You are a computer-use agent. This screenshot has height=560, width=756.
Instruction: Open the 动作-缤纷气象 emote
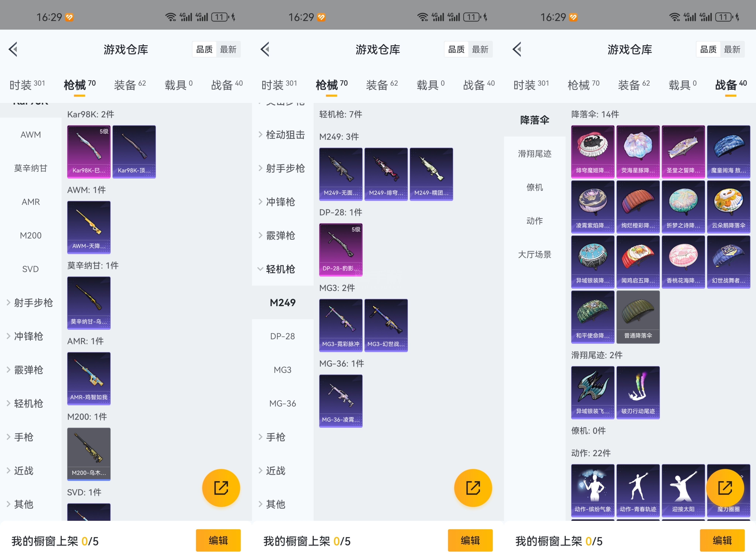point(593,491)
